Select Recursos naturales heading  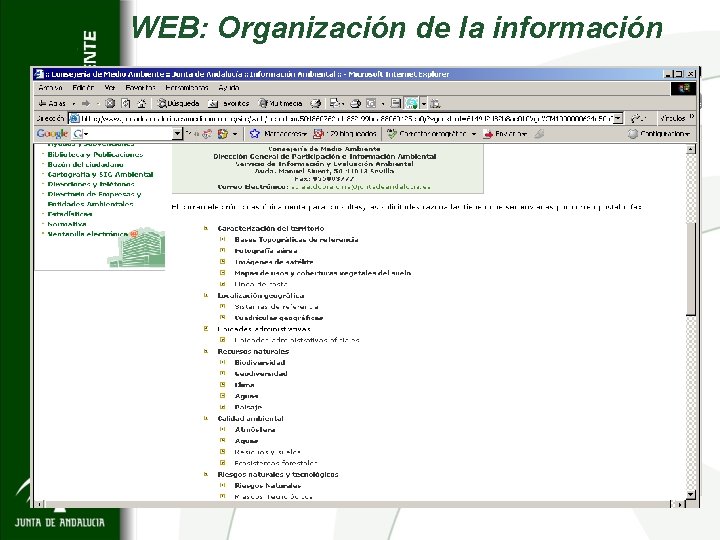253,351
